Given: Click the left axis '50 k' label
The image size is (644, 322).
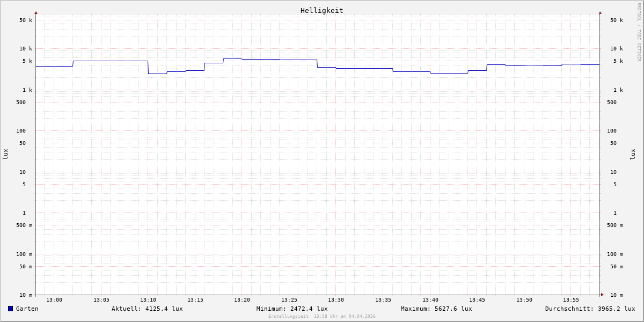Looking at the screenshot, I should [x=26, y=20].
